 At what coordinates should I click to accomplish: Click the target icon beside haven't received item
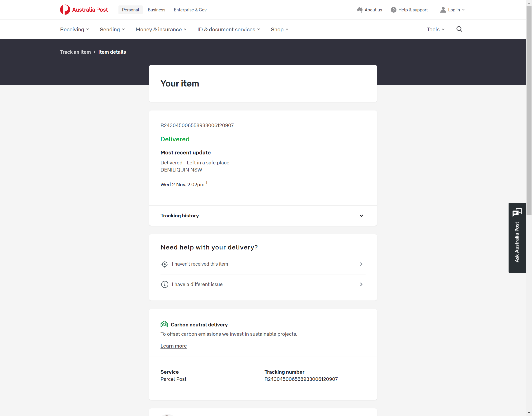pos(165,264)
